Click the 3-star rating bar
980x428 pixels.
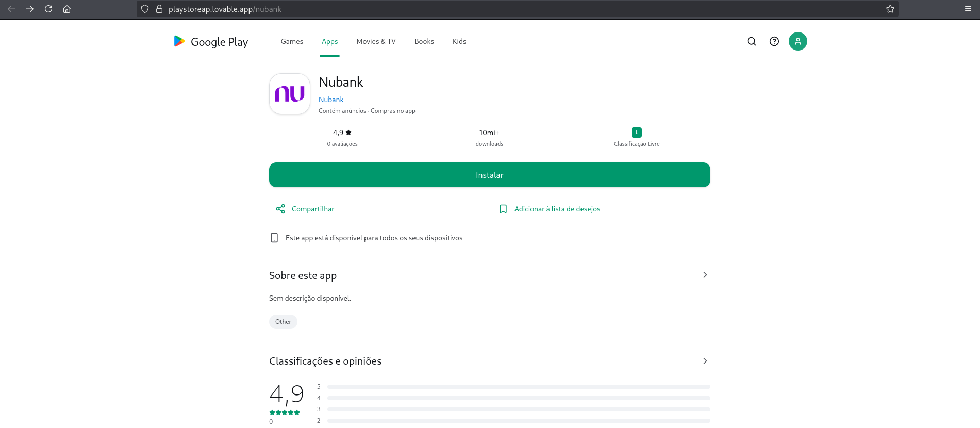click(x=519, y=409)
